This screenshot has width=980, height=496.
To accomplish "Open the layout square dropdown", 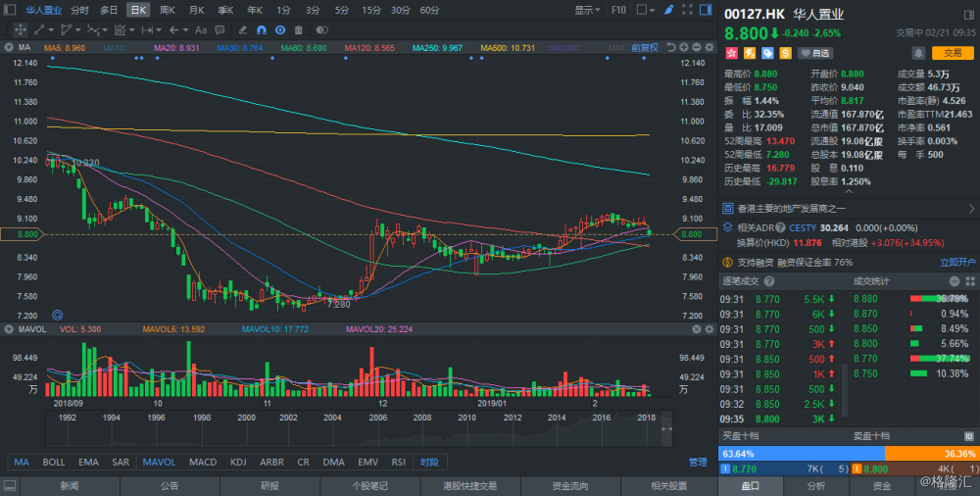I will click(x=646, y=10).
